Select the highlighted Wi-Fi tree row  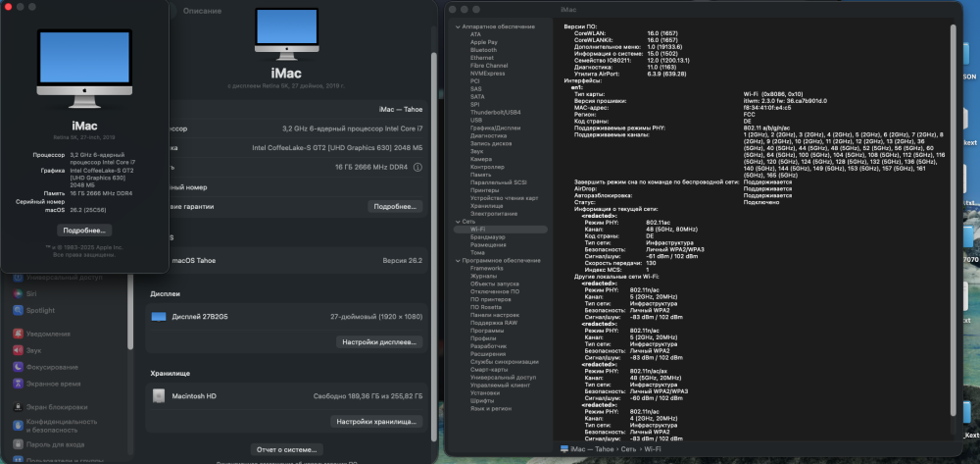[501, 230]
